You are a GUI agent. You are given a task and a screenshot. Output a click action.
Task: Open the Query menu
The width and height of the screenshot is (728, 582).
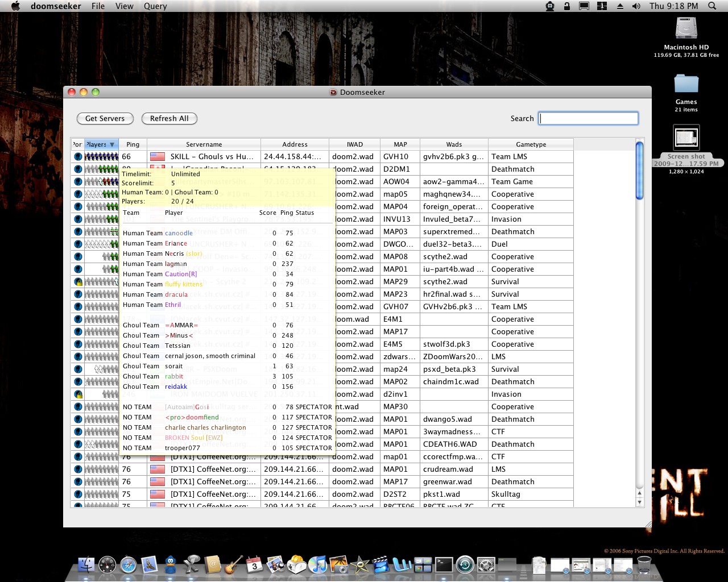tap(155, 6)
